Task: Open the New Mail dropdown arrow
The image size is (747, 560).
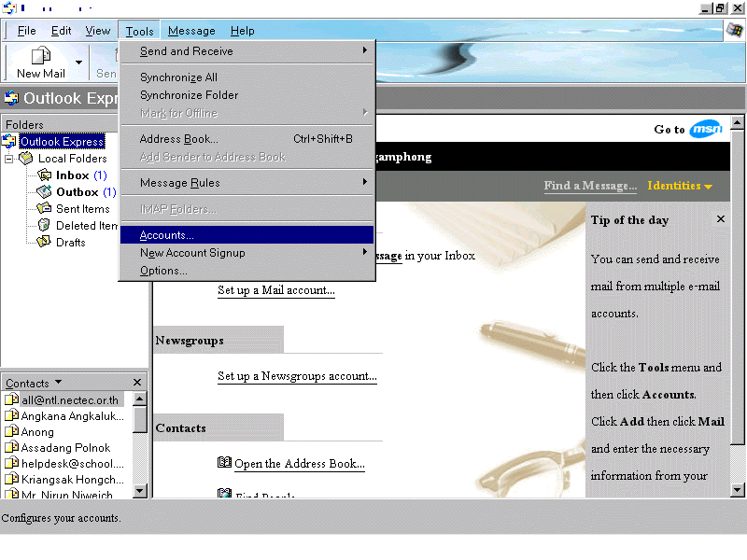Action: click(x=78, y=63)
